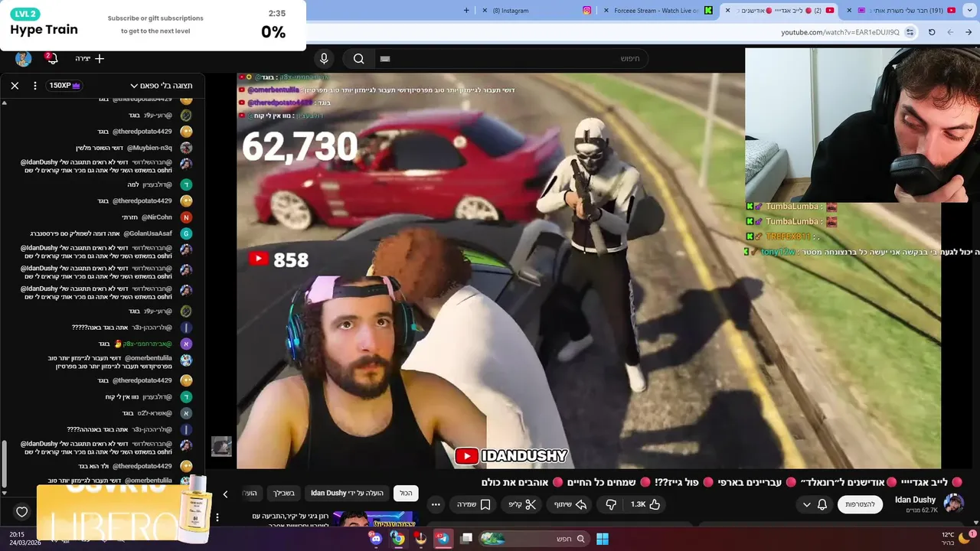Click the @GolanUsaAsaf chat username
The width and height of the screenshot is (980, 551).
(x=149, y=233)
